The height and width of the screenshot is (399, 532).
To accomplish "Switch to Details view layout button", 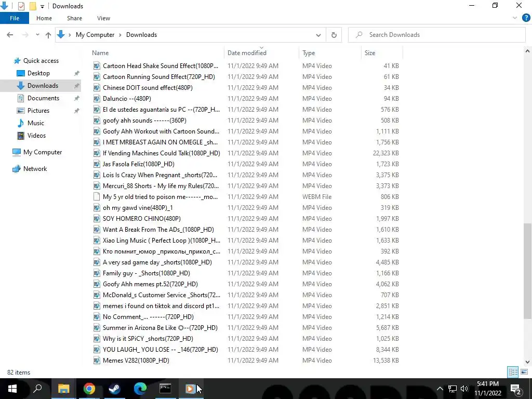I will click(513, 372).
